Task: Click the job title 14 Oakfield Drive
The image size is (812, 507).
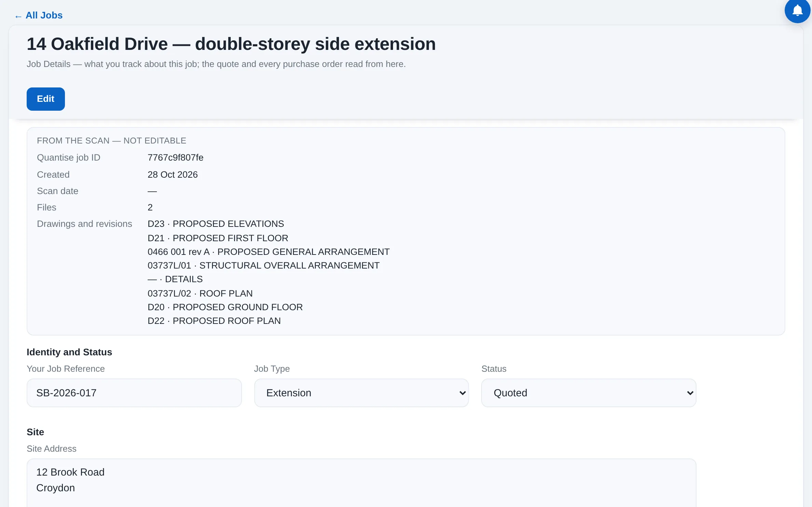Action: pos(231,44)
